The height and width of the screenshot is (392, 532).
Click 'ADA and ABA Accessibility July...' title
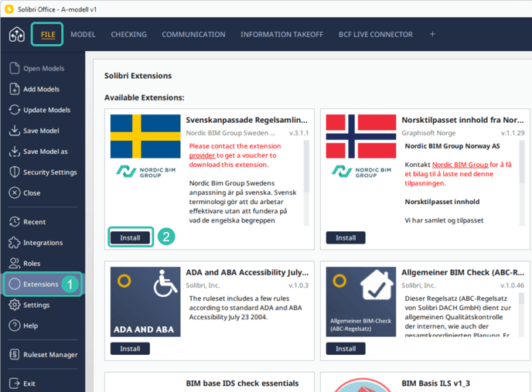[247, 272]
